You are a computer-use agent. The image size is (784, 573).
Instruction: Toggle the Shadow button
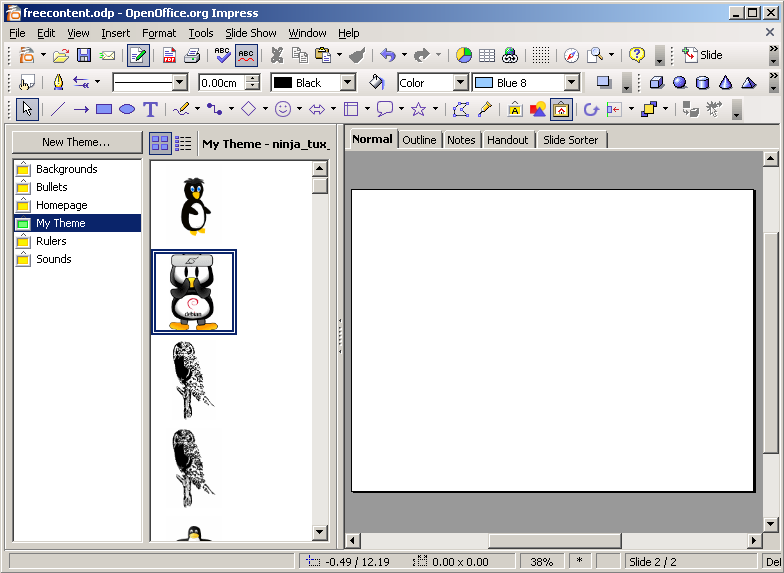604,82
